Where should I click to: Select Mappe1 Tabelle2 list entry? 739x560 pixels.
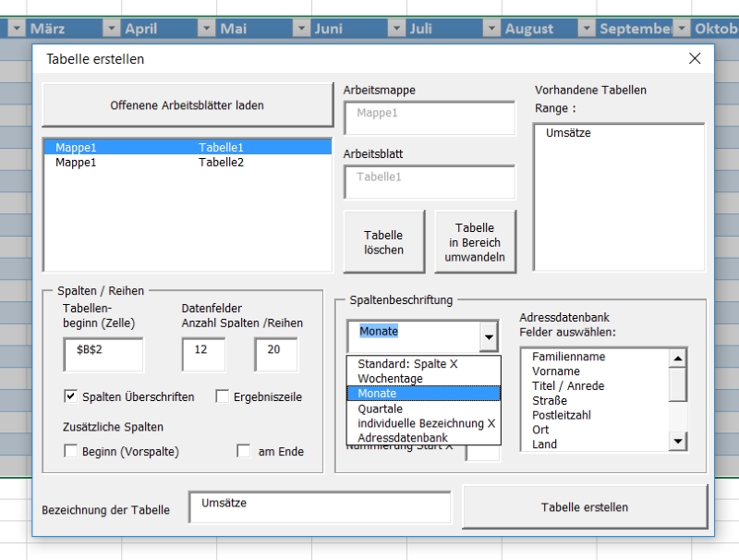click(150, 163)
